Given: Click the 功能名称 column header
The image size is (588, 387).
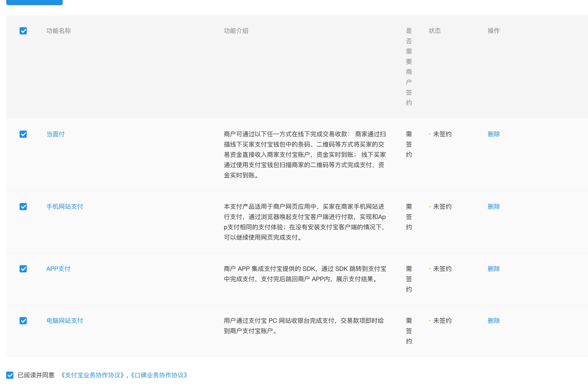Looking at the screenshot, I should [x=59, y=31].
